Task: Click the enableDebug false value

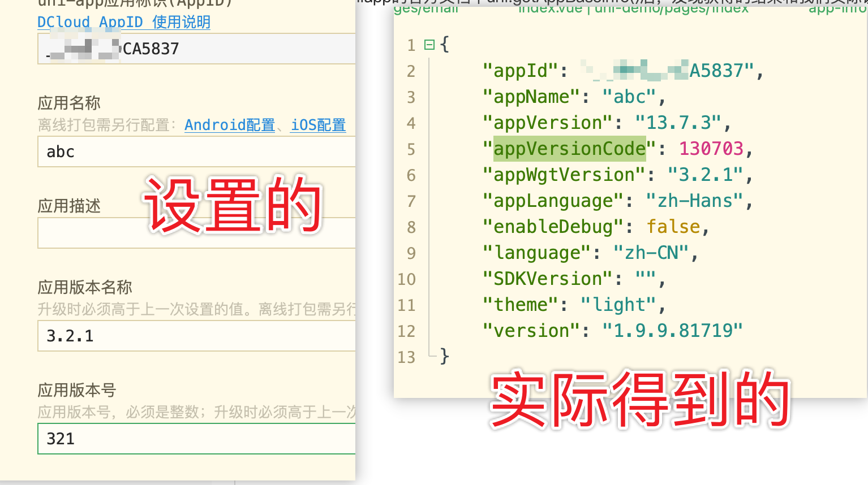Action: 673,226
